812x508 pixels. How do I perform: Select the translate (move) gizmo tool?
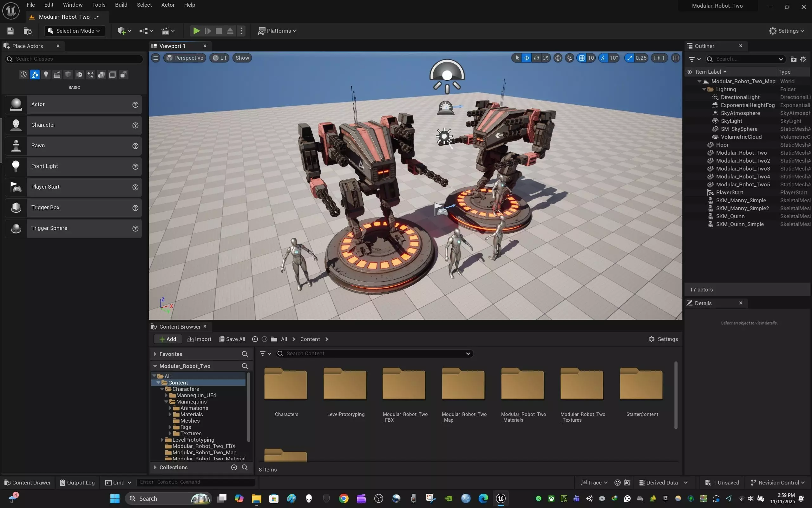(527, 58)
